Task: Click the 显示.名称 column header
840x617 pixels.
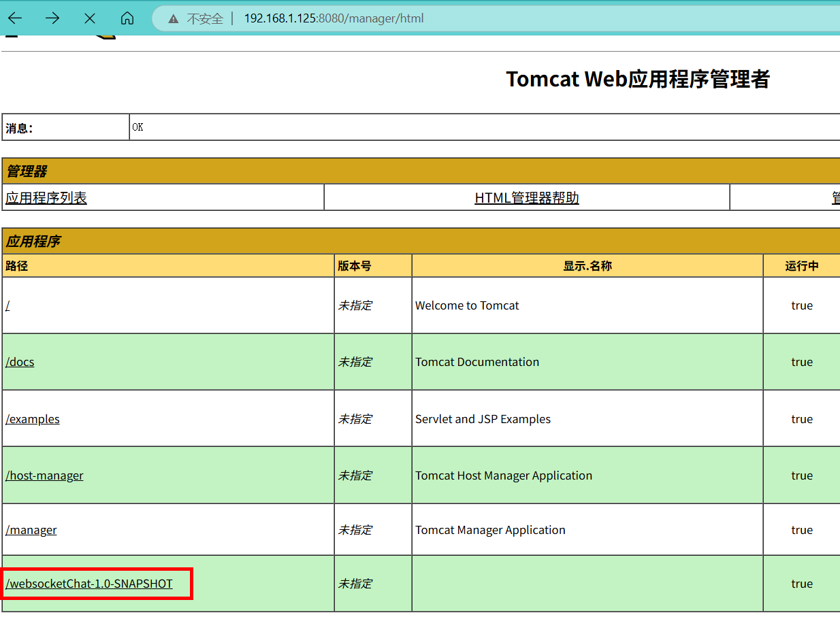Action: pyautogui.click(x=587, y=266)
